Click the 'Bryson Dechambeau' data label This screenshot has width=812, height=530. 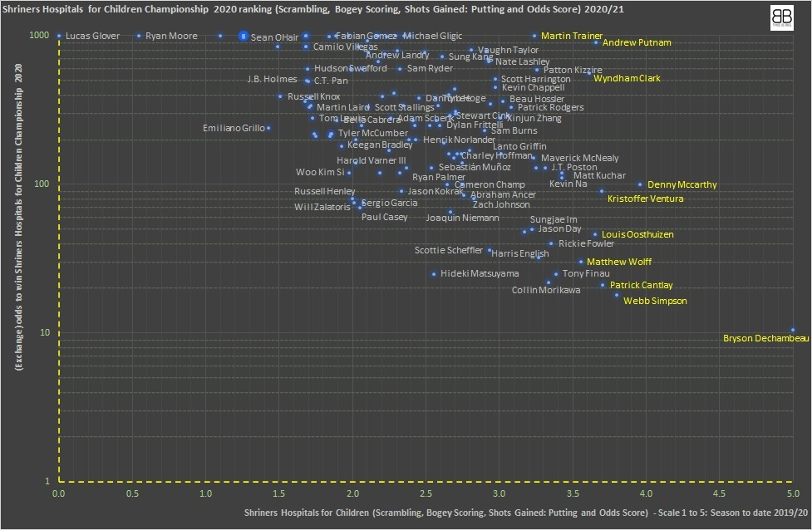pos(766,338)
